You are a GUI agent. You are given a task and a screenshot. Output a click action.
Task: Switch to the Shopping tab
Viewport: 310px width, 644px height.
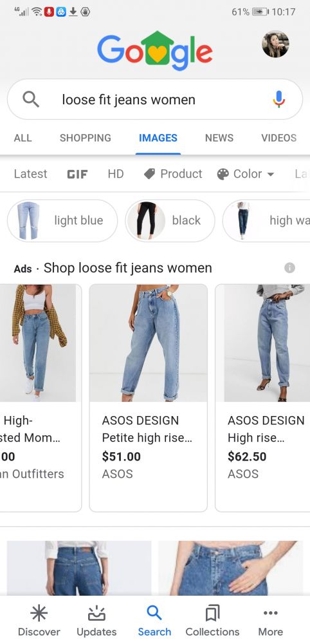coord(86,138)
